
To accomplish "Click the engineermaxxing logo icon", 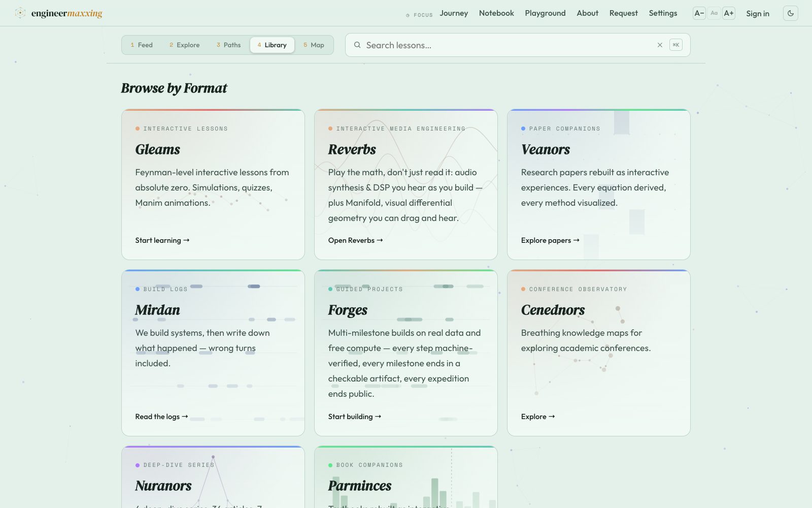I will click(x=20, y=13).
